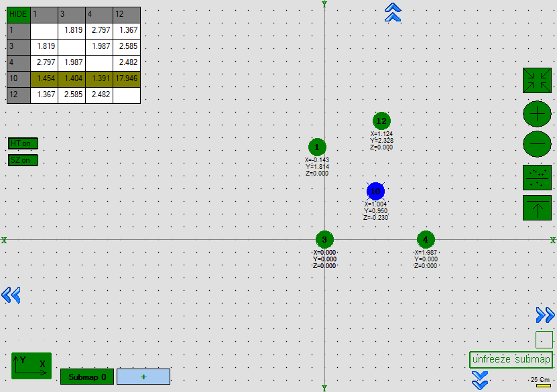The height and width of the screenshot is (392, 557).
Task: Select green node 12 on the map
Action: click(x=381, y=121)
